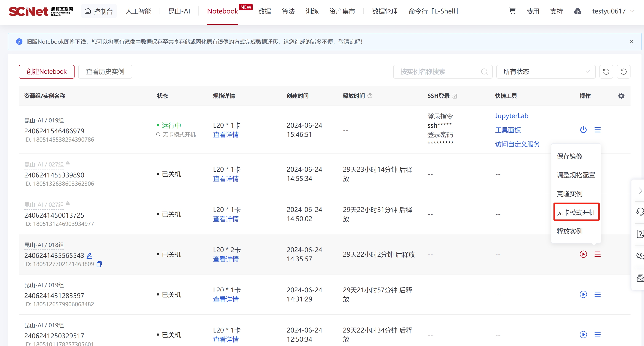Power off the running instance 2406241546486979

[583, 130]
